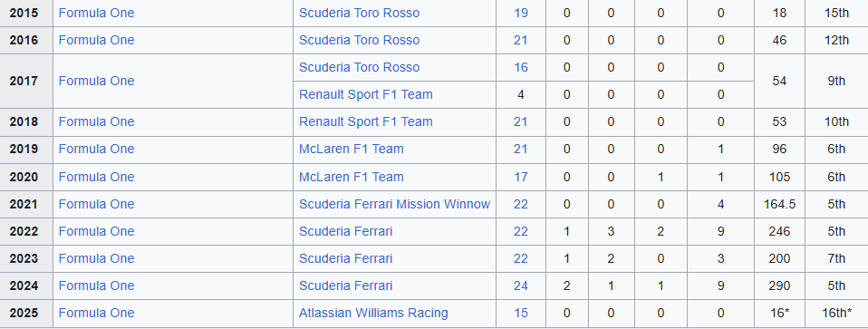Open the races count 15 link for 2025

pos(521,313)
